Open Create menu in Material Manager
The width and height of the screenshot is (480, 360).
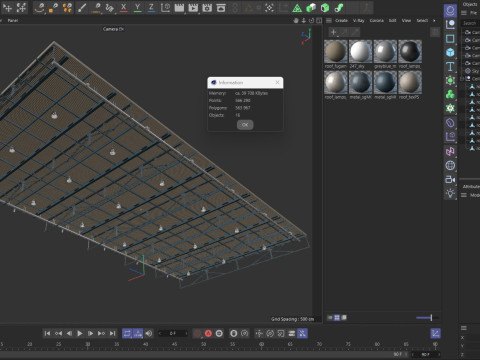pos(341,20)
